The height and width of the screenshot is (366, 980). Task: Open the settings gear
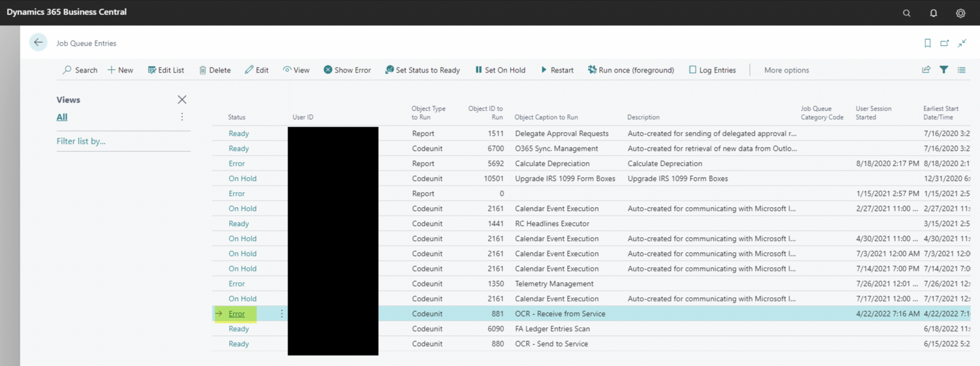point(960,13)
